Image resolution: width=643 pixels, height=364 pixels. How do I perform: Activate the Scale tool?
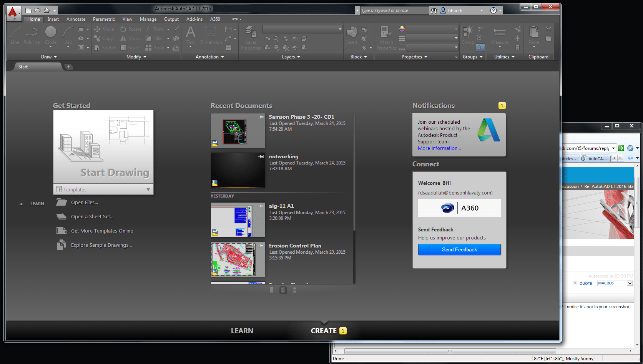[130, 48]
